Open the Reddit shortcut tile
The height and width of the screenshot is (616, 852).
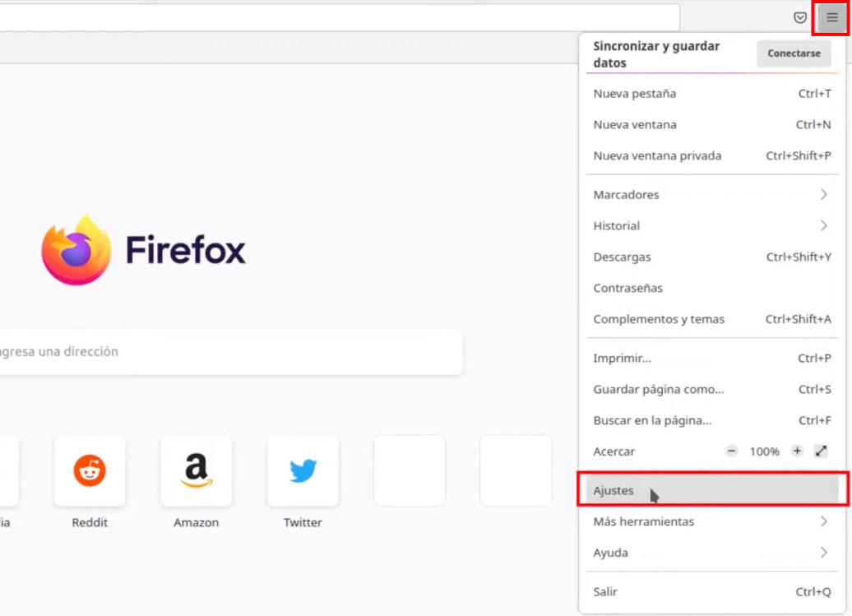(x=90, y=470)
